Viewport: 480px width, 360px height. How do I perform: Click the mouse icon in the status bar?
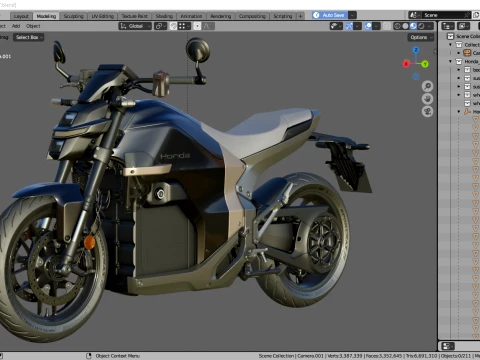89,356
